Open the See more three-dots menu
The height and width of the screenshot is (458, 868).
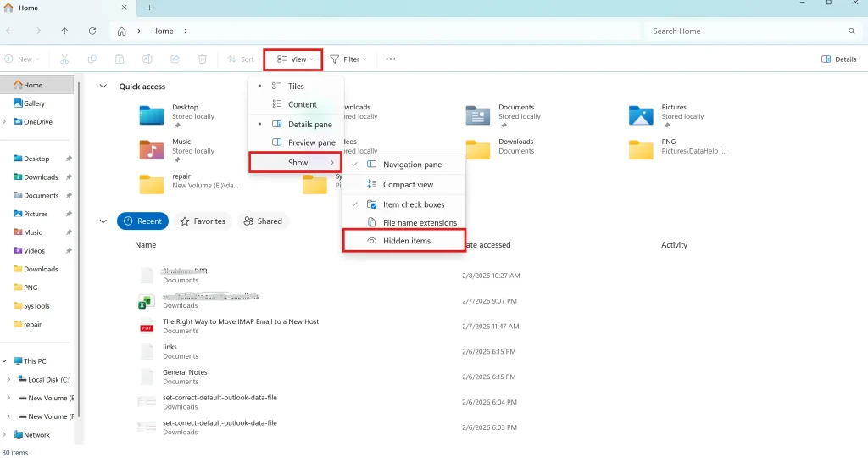tap(390, 59)
